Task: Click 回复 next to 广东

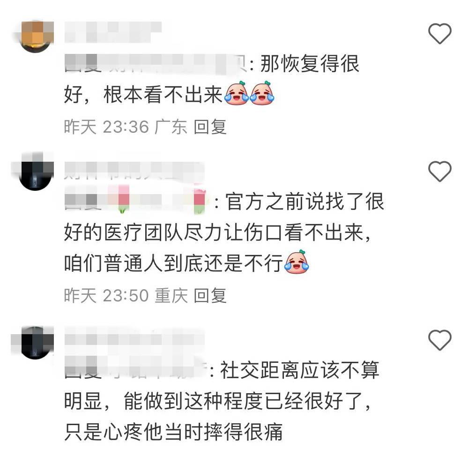Action: (x=210, y=127)
